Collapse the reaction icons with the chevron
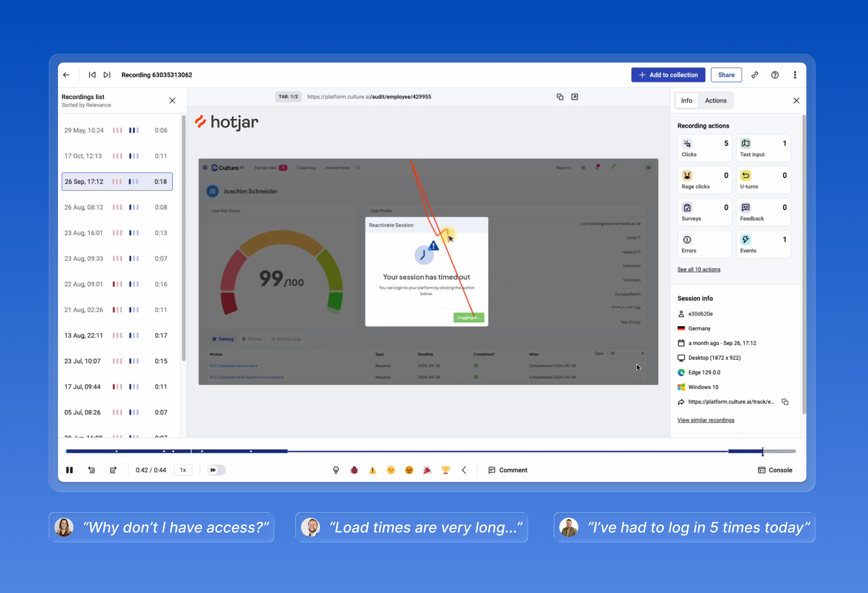868x593 pixels. [464, 470]
